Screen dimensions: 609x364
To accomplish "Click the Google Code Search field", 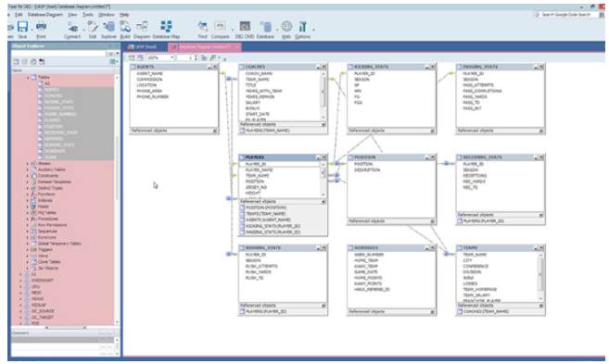I will 565,15.
